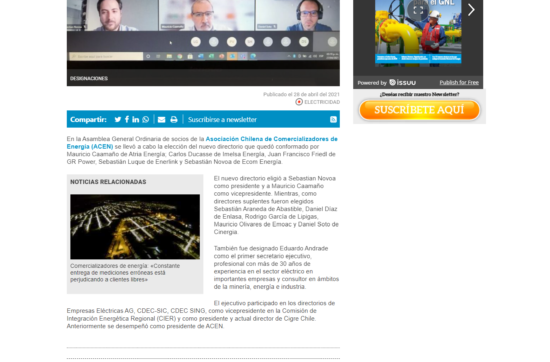Open the night city related news thumbnail

coord(135,227)
